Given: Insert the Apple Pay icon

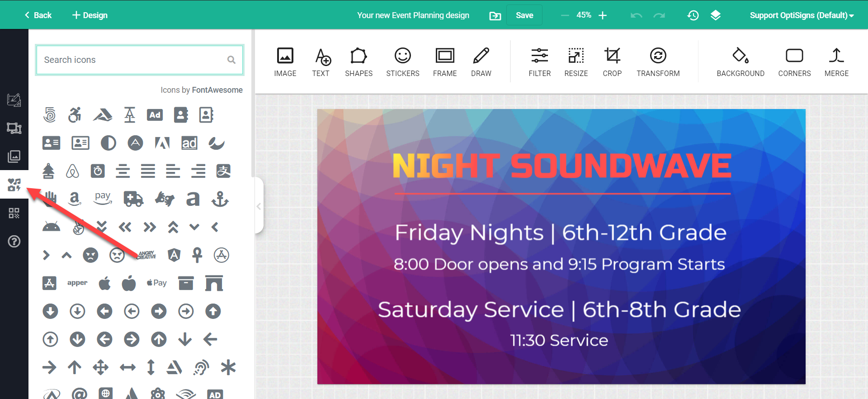Looking at the screenshot, I should [157, 283].
